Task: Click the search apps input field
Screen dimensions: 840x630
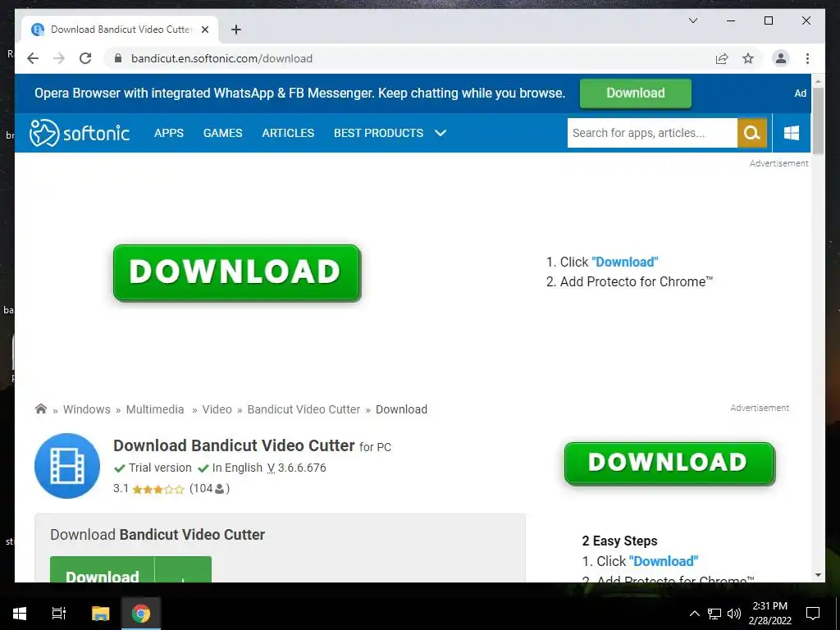Action: [652, 133]
